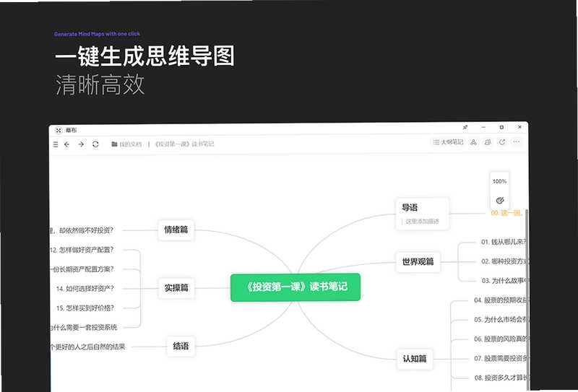
Task: Click the 06. 股票的风险真的 node
Action: coord(501,339)
